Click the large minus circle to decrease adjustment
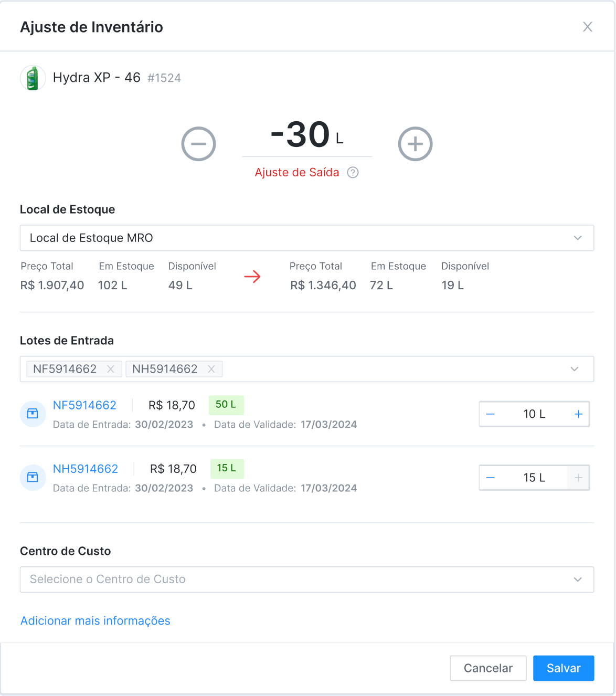This screenshot has width=616, height=696. (x=198, y=144)
